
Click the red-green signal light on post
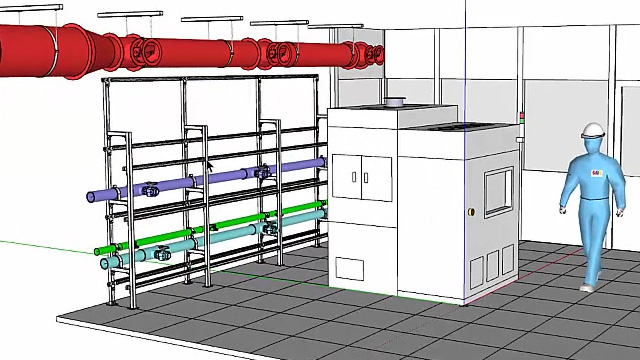coord(521,117)
